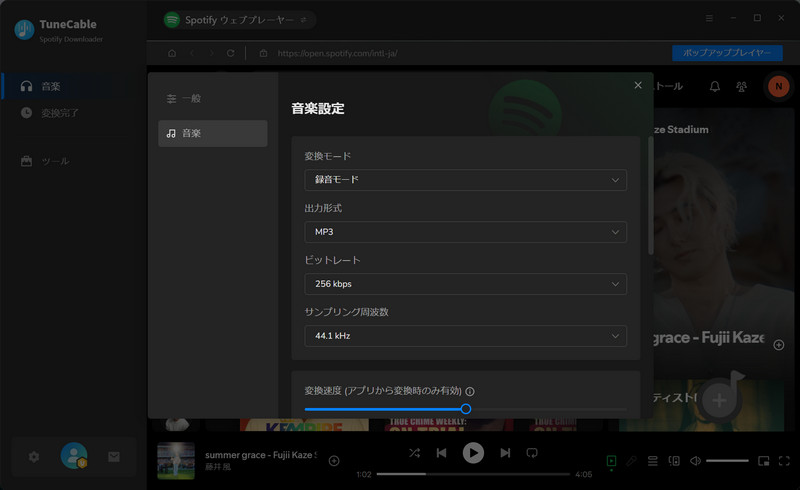Expand the 出力形式 dropdown showing MP3
This screenshot has width=800, height=490.
[465, 232]
